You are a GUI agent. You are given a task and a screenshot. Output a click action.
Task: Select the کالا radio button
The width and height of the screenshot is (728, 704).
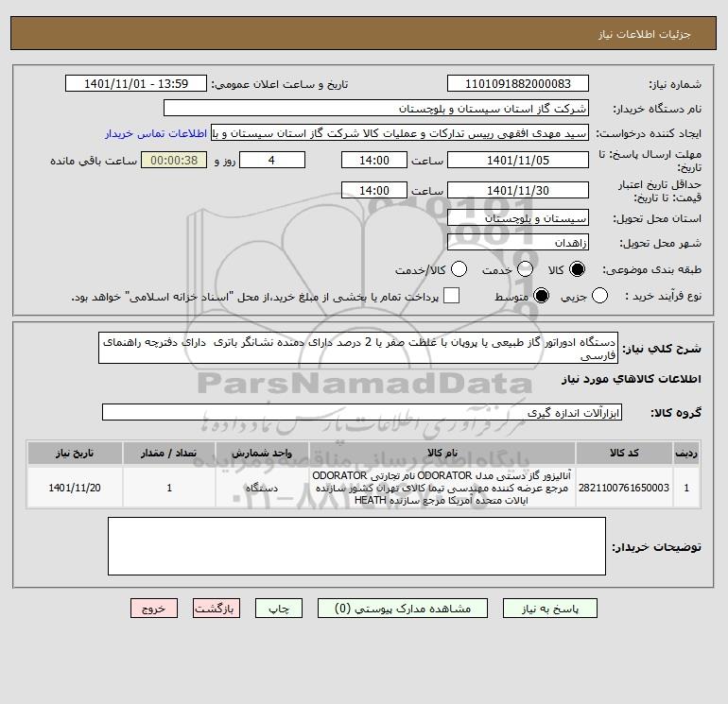point(577,269)
